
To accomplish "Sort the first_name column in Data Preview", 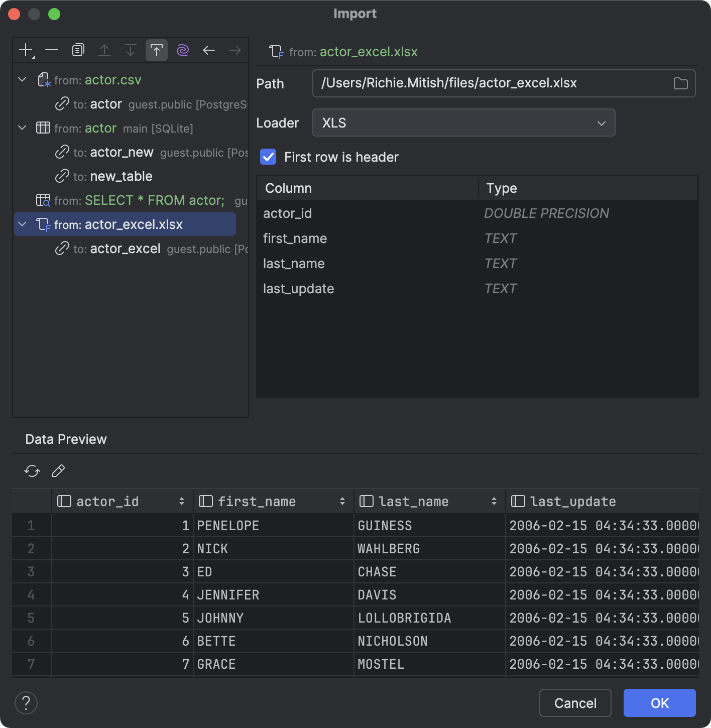I will pos(342,501).
